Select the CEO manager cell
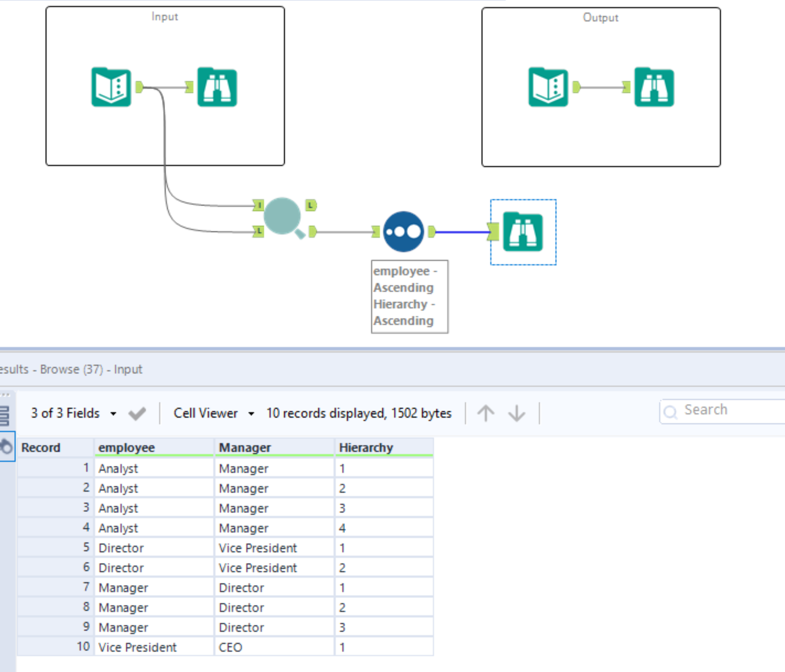785x672 pixels. tap(274, 647)
